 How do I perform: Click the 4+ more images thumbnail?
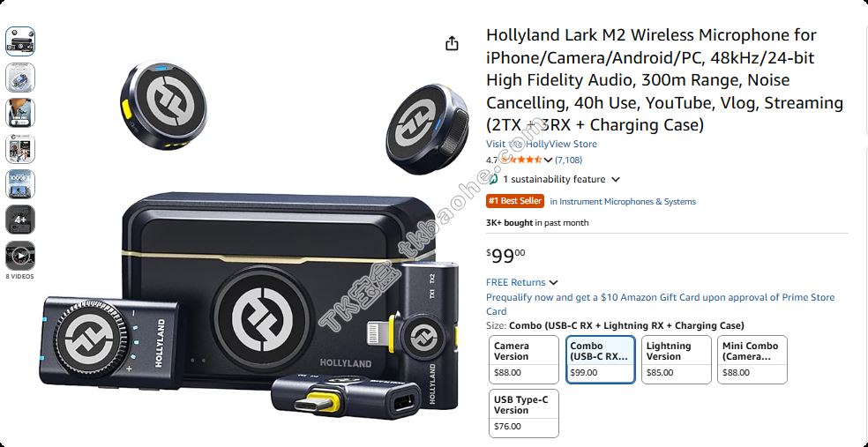point(20,220)
